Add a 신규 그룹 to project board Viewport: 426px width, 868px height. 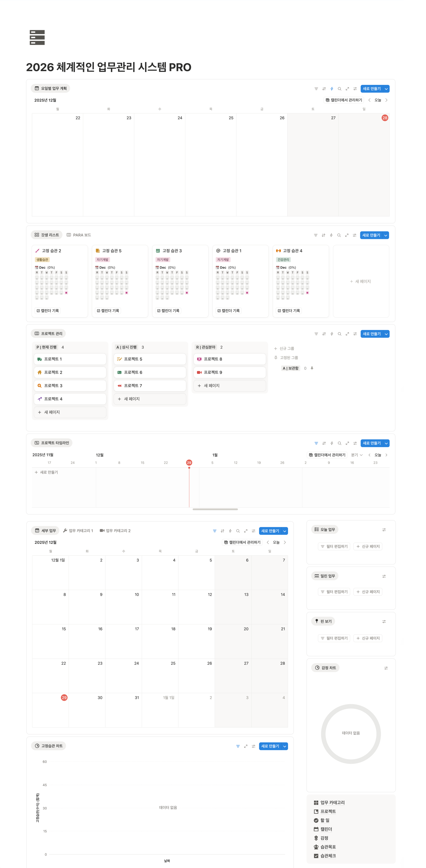(284, 348)
